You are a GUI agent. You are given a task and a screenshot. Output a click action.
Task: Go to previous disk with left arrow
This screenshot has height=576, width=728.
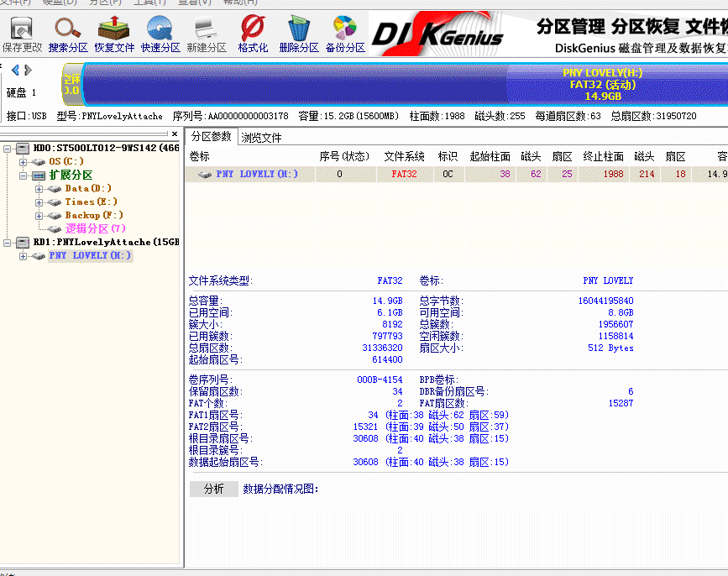click(x=15, y=70)
